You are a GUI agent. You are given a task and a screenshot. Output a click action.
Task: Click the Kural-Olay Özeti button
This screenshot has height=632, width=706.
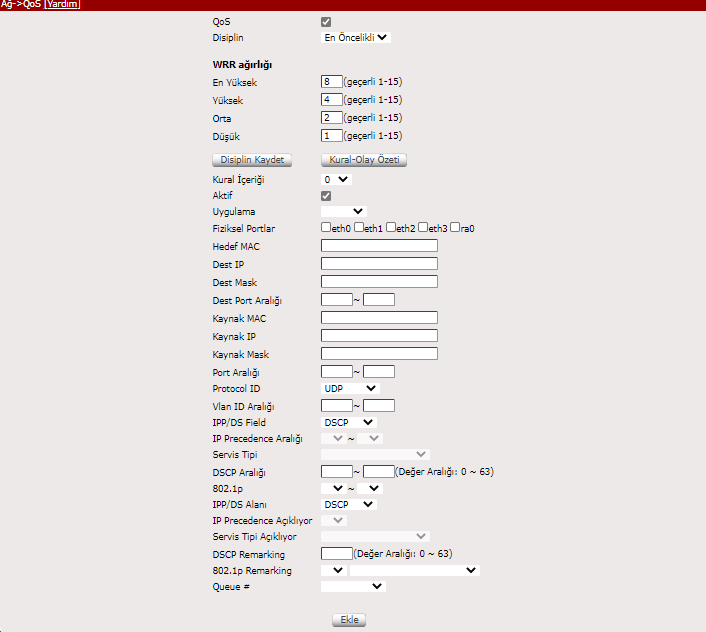[364, 160]
